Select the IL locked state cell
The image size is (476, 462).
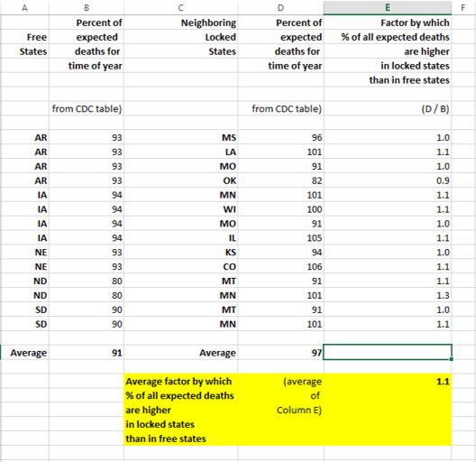(181, 237)
